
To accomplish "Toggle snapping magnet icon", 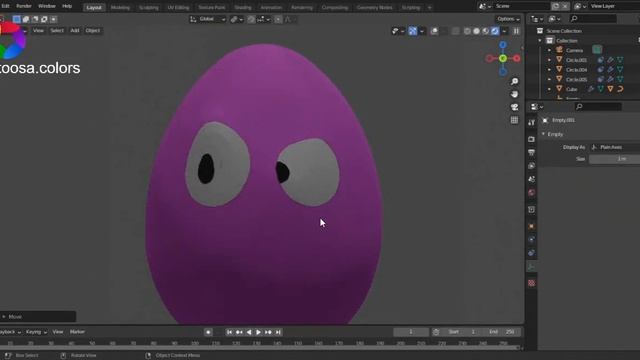I will point(251,19).
